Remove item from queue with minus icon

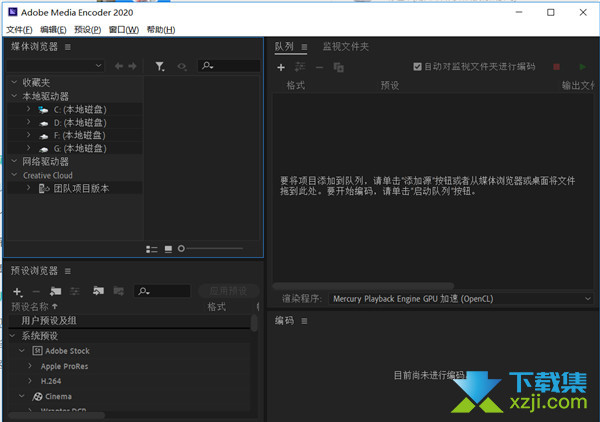coord(320,68)
